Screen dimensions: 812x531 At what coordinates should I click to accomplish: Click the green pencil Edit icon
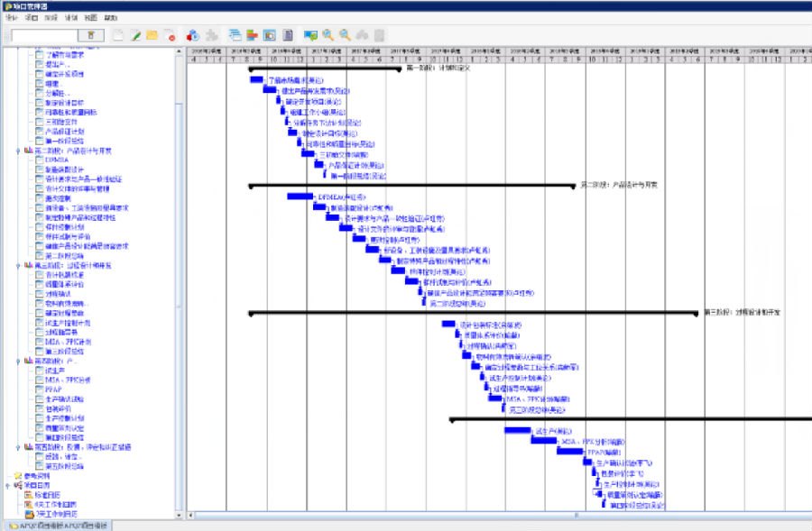[x=135, y=35]
